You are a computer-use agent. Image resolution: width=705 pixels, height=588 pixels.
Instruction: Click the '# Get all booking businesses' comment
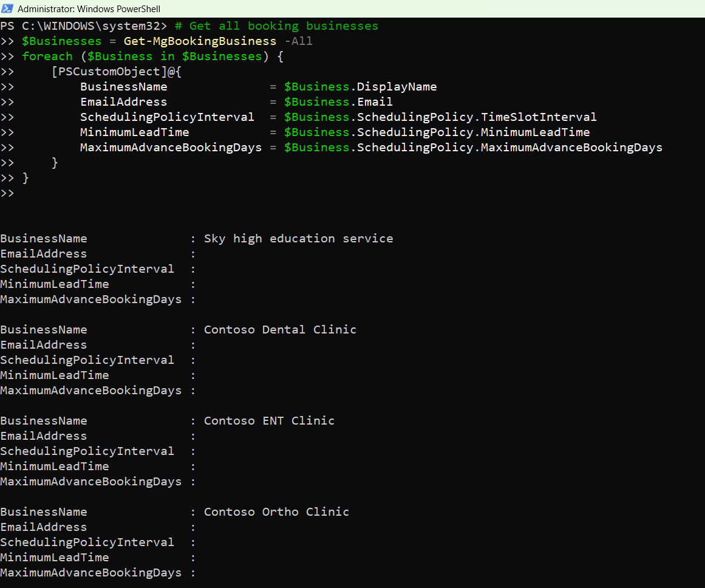(276, 26)
